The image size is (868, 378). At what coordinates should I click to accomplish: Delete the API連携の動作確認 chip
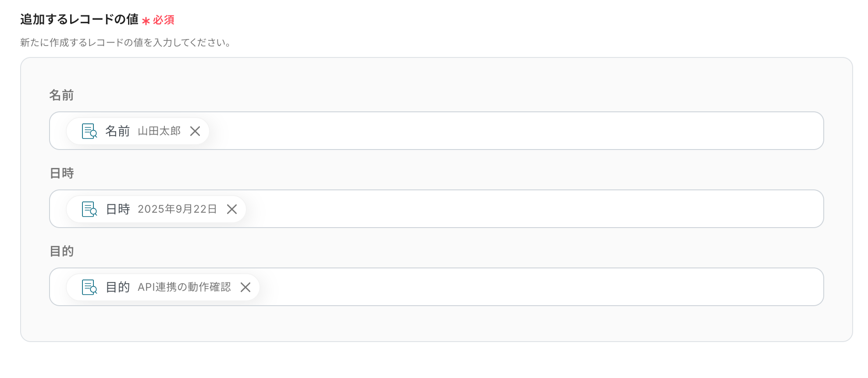click(245, 287)
